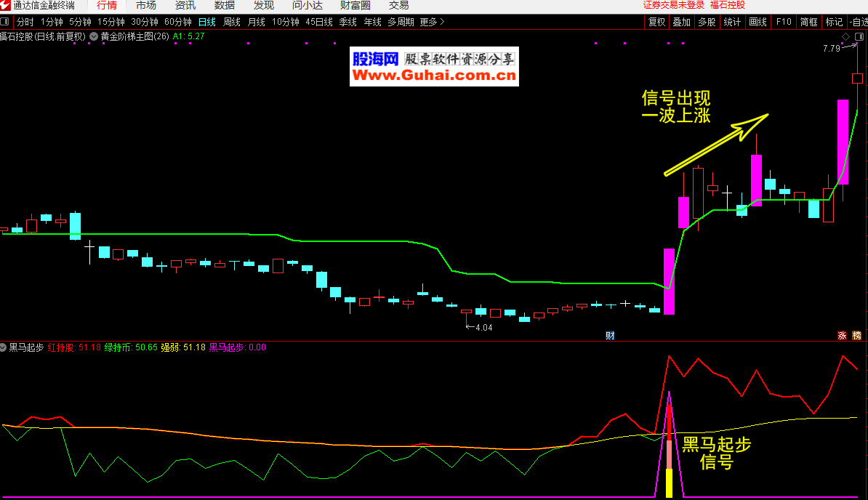The height and width of the screenshot is (500, 868).
Task: Switch to the 资讯 tab
Action: tap(185, 6)
